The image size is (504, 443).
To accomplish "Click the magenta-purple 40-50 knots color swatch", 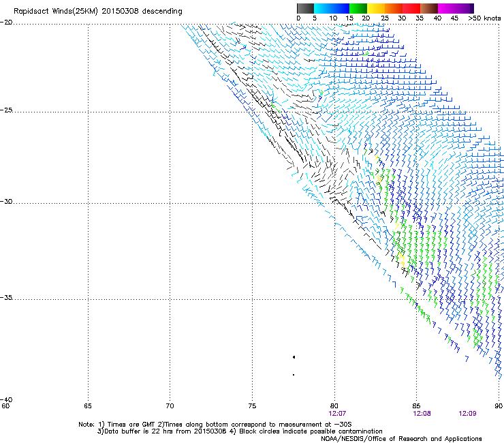I will (456, 8).
